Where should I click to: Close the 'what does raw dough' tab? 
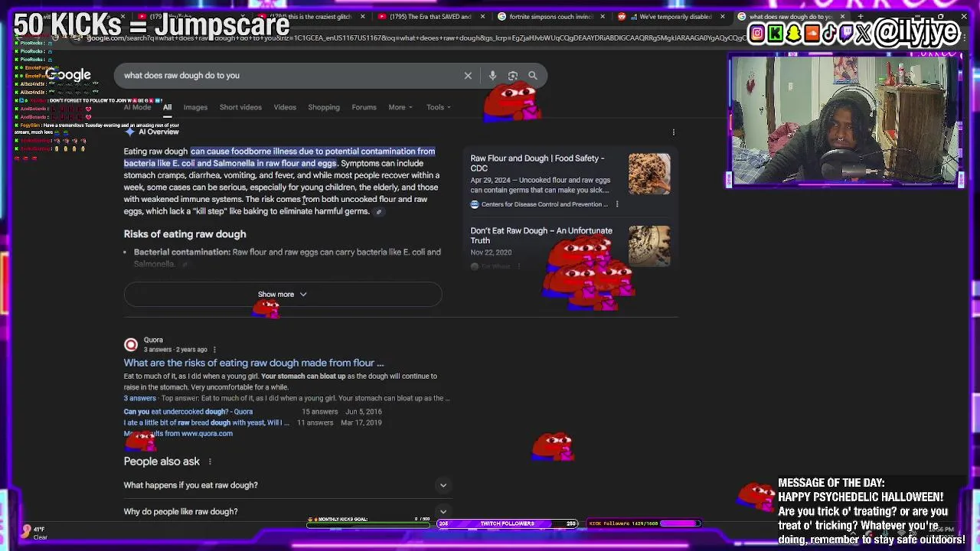coord(842,16)
